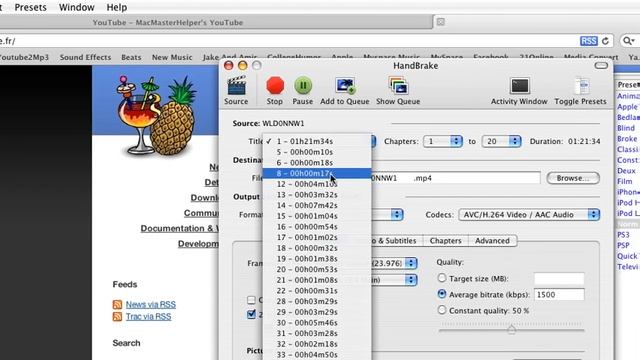
Task: Open the Activity Window icon
Action: [520, 86]
